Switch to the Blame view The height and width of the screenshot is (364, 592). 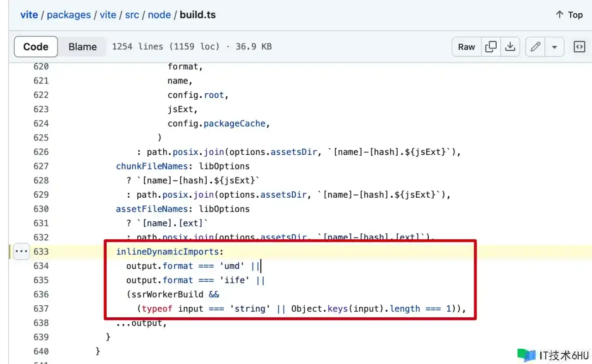pos(82,47)
